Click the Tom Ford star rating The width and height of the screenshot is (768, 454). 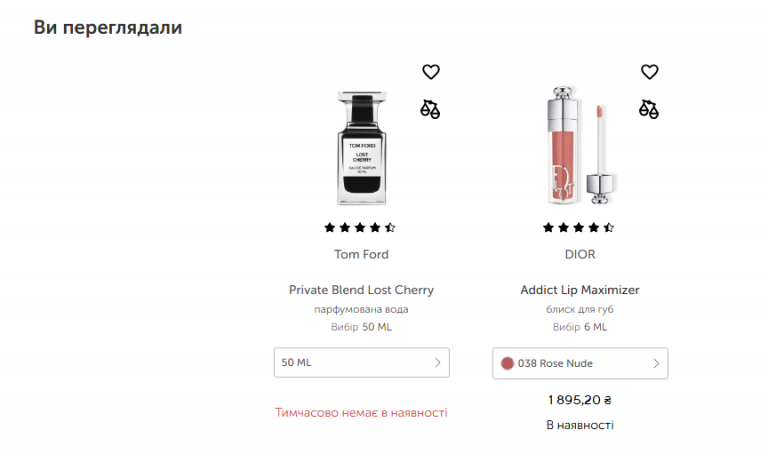point(360,227)
